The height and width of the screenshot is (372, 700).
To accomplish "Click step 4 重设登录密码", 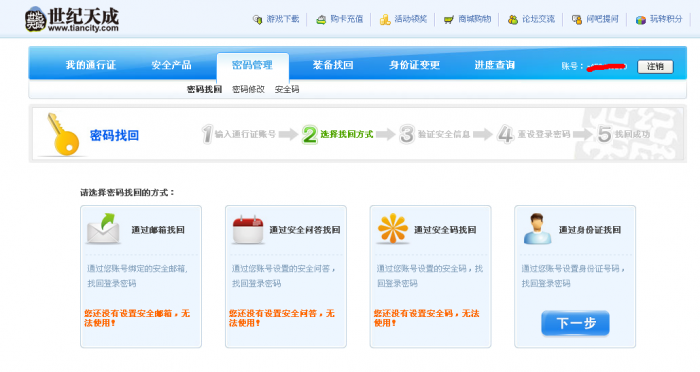I will (x=533, y=134).
